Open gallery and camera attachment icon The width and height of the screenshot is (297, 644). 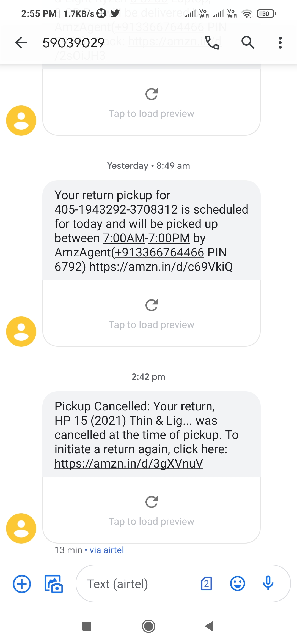coord(54,584)
